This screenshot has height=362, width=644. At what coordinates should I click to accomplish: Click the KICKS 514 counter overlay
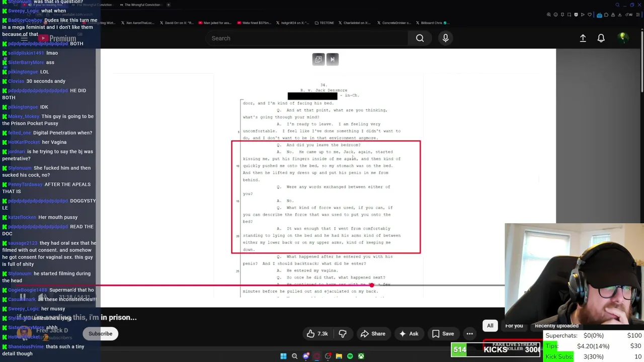tap(496, 349)
